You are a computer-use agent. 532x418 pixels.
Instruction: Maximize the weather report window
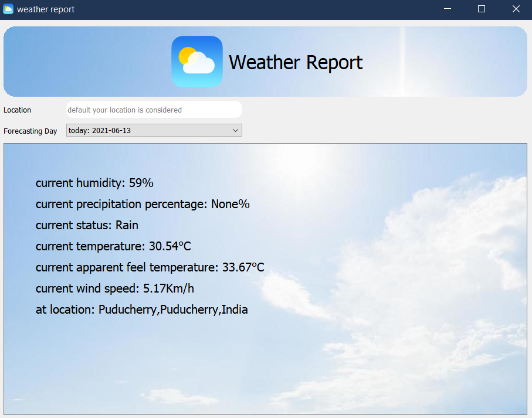[x=482, y=9]
